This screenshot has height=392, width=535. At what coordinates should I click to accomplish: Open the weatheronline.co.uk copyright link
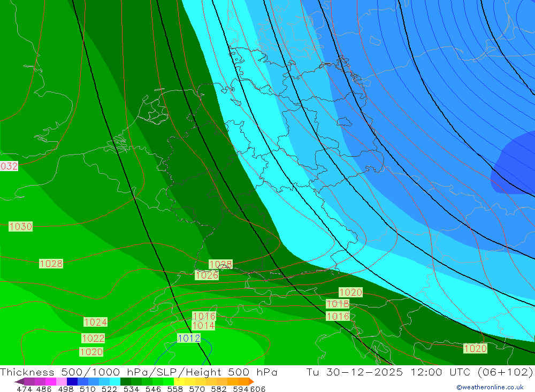[x=490, y=387]
